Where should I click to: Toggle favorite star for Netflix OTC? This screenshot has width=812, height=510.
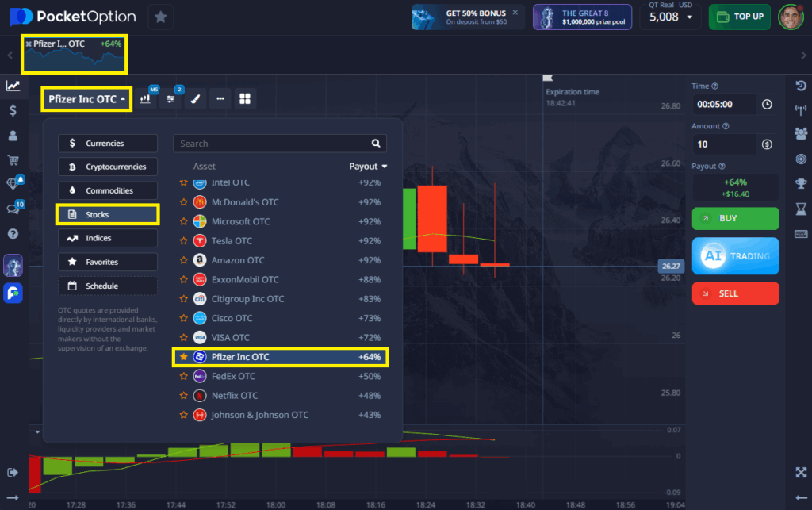point(183,396)
